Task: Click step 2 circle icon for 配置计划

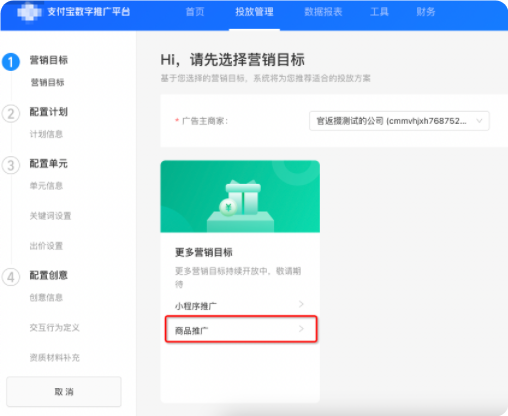Action: pos(11,114)
